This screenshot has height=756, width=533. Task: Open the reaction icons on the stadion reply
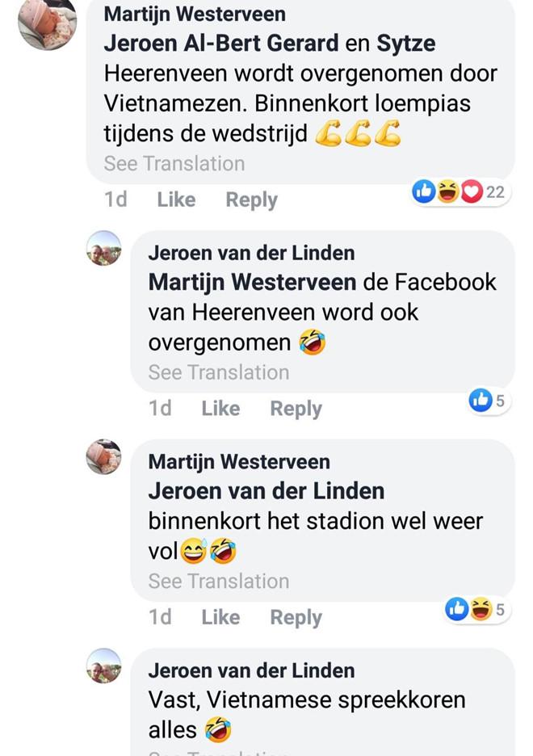click(476, 610)
